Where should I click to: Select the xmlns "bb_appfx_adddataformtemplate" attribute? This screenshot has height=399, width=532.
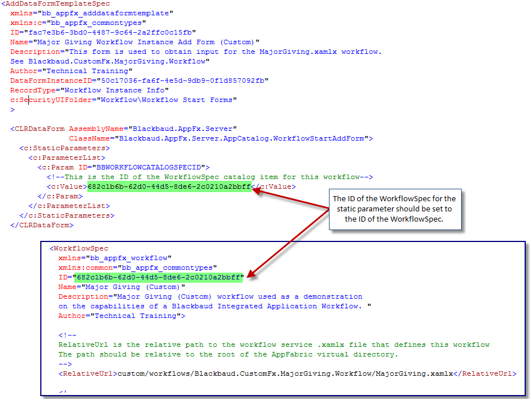click(92, 13)
